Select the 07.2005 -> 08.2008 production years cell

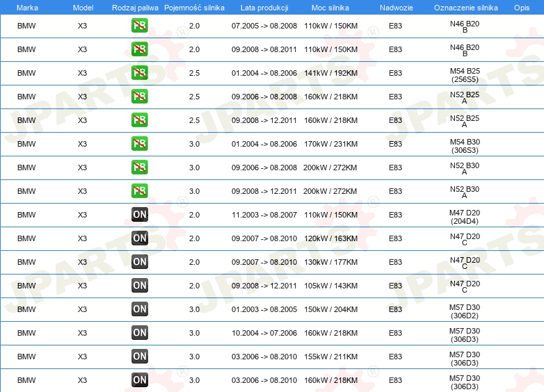click(x=264, y=26)
